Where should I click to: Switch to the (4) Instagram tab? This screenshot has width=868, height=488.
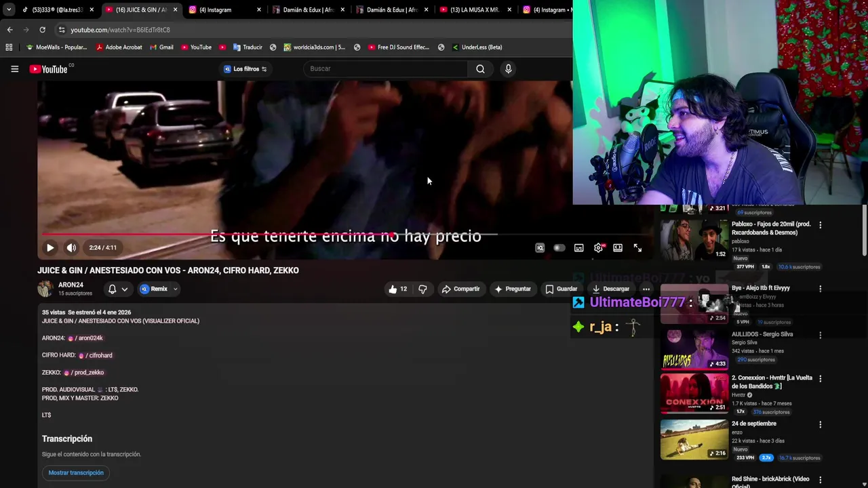[225, 9]
